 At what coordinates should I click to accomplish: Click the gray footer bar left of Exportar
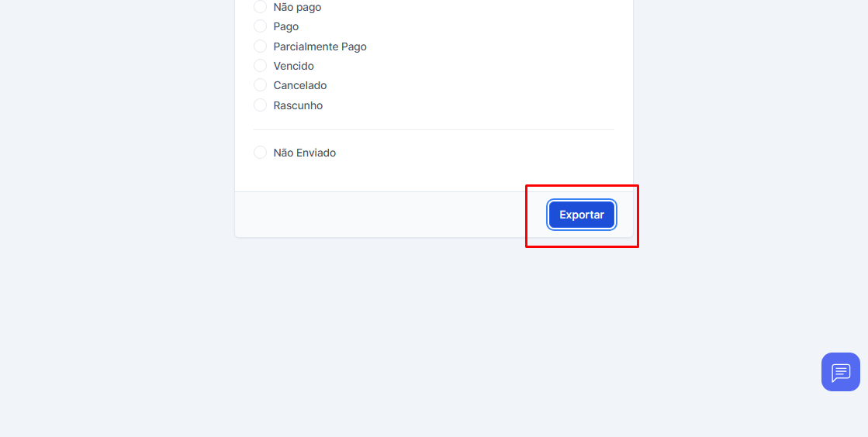pos(372,215)
